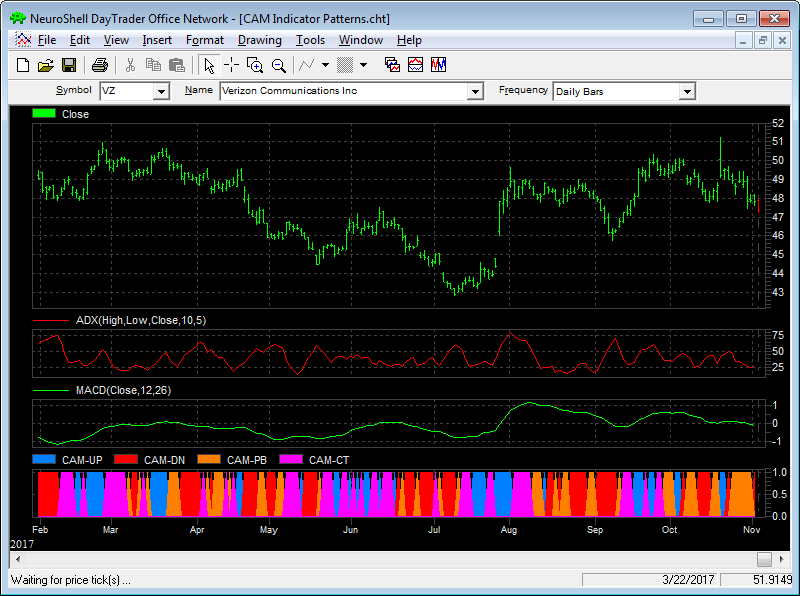Open the Window menu
This screenshot has height=596, width=800.
coord(361,40)
